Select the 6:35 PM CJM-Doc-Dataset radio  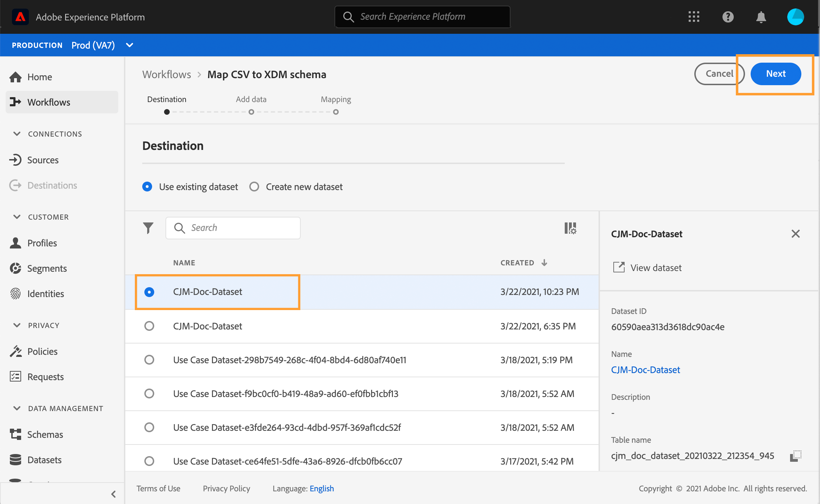coord(149,326)
